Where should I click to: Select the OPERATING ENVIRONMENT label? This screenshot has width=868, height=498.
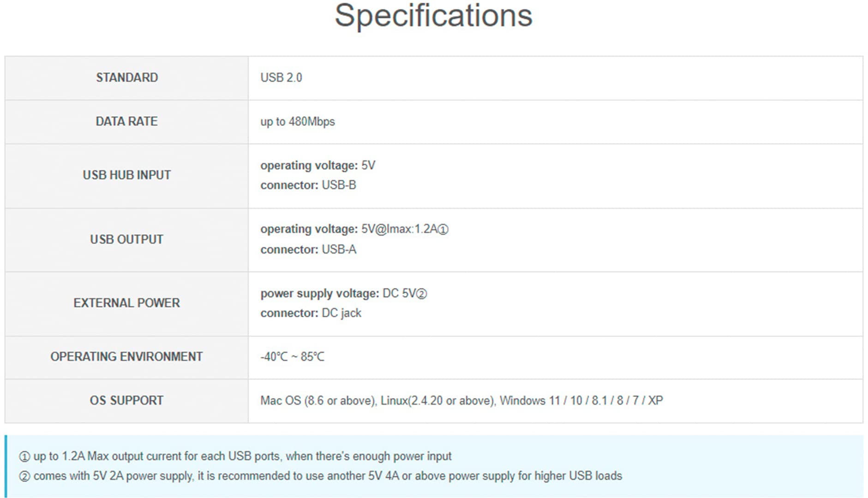pos(126,357)
